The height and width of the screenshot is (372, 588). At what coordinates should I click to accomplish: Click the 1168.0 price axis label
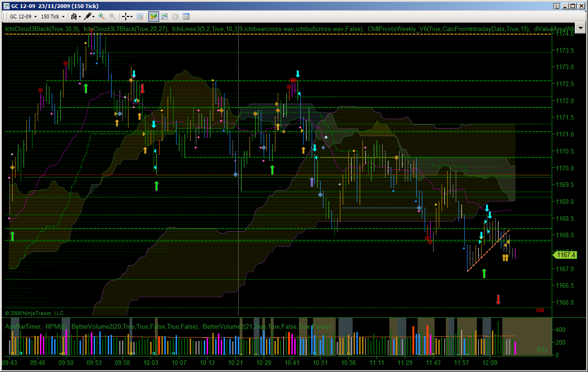tap(565, 235)
